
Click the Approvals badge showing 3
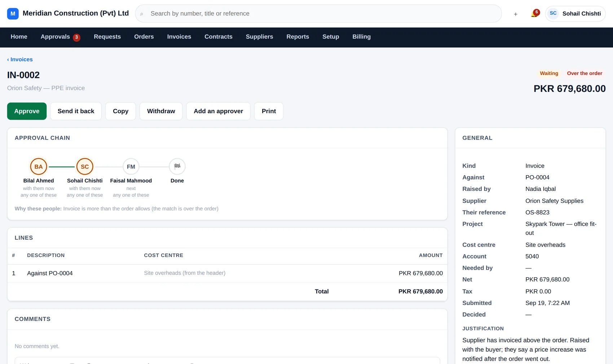(76, 37)
